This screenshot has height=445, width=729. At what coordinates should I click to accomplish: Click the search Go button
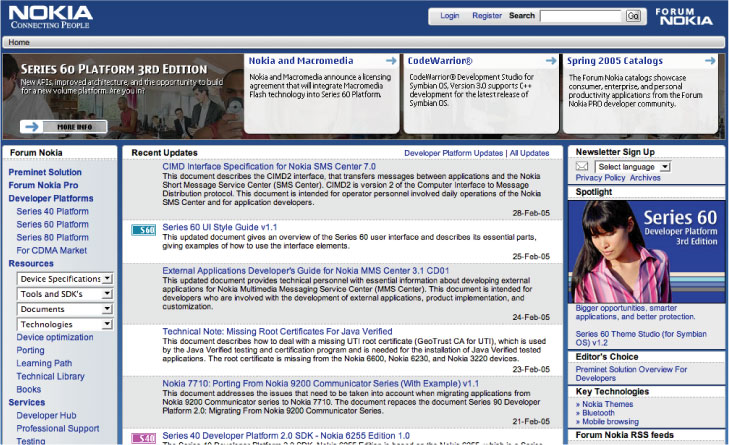tap(633, 16)
